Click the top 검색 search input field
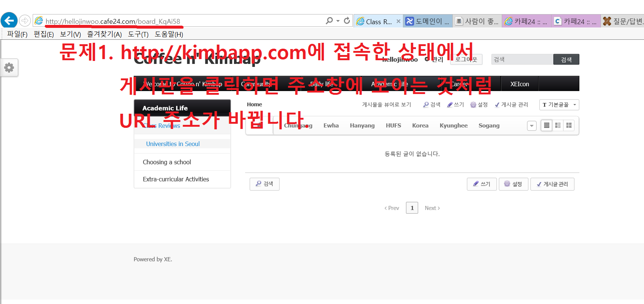 (522, 59)
